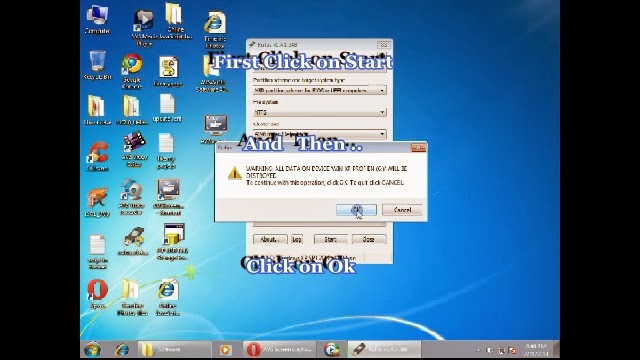Open the AVS Video Editor shortcut

(x=134, y=149)
